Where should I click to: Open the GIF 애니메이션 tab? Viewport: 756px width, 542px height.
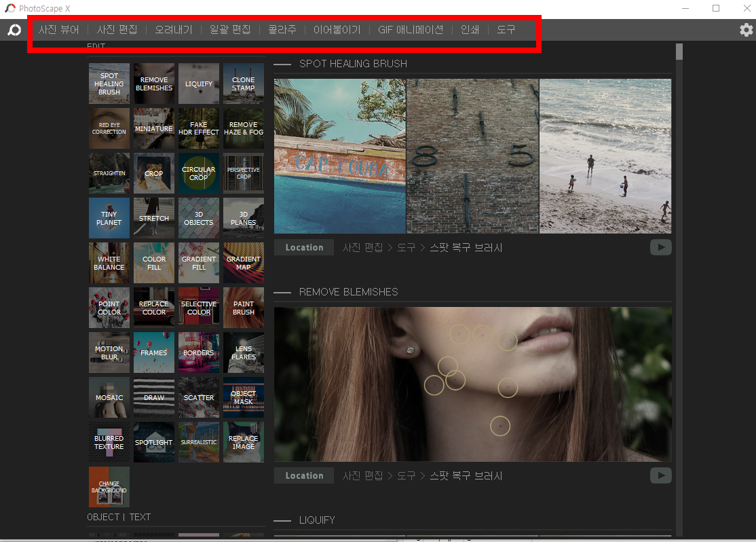(411, 30)
